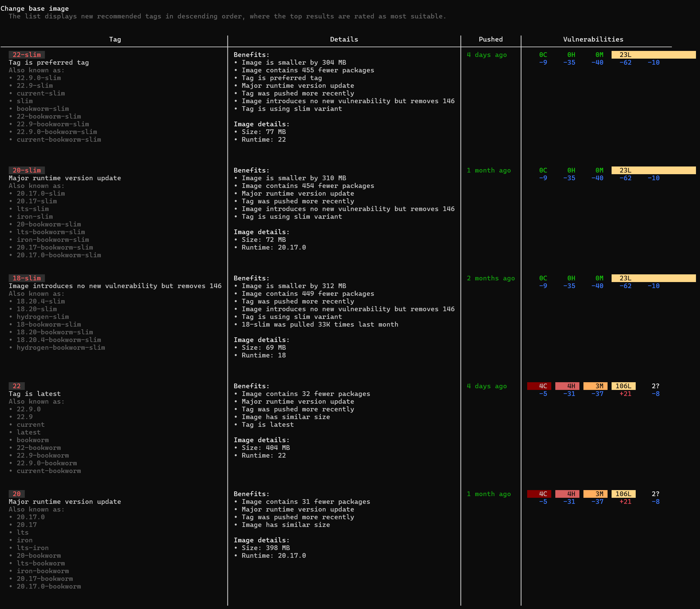
Task: Click the Pushed column header
Action: [x=490, y=40]
